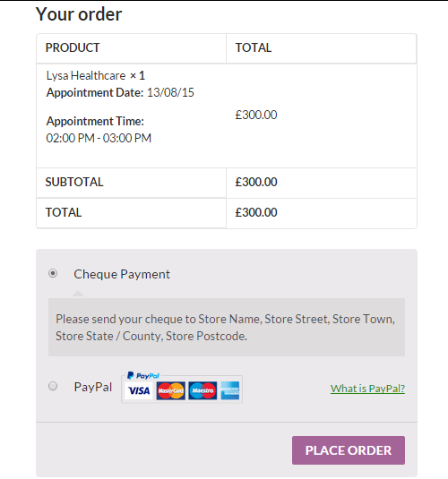The image size is (448, 479).
Task: Open the What is PayPal? link
Action: pyautogui.click(x=367, y=389)
